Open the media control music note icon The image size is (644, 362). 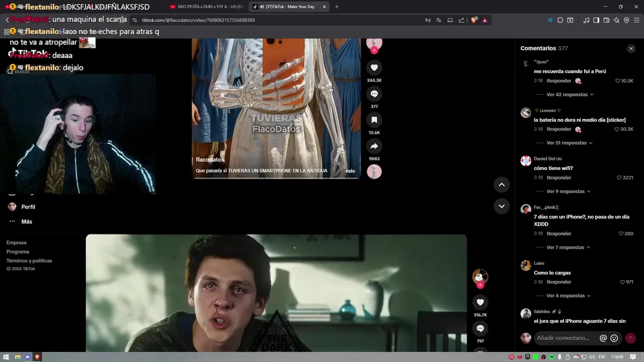[586, 20]
